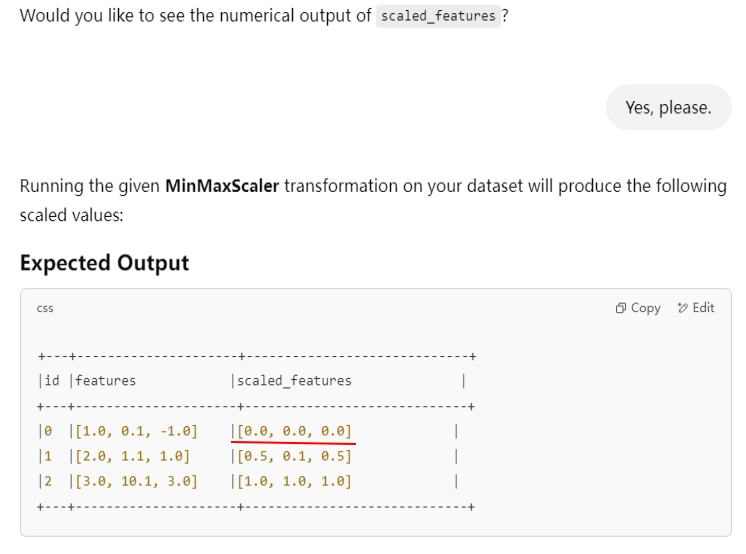Click the [0.5, 0.1, 0.5] scaled value

click(x=294, y=456)
